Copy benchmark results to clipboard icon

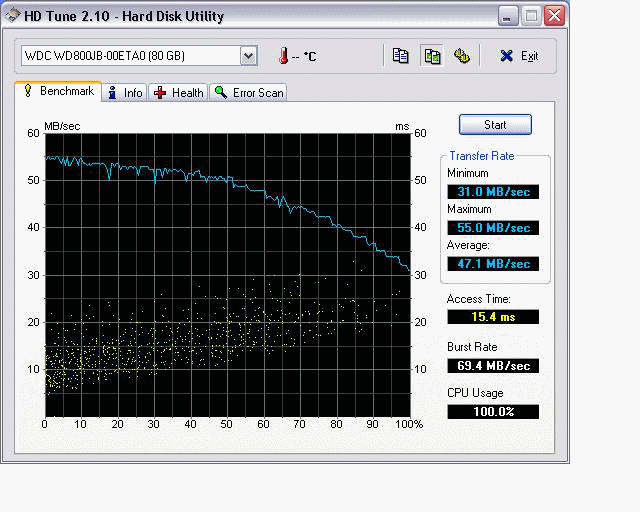400,56
